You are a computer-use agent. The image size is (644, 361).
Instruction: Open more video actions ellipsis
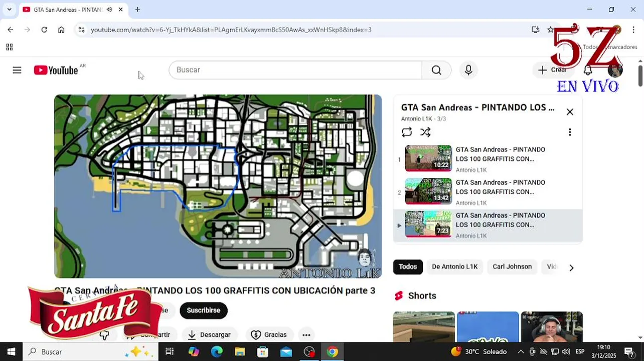tap(306, 335)
